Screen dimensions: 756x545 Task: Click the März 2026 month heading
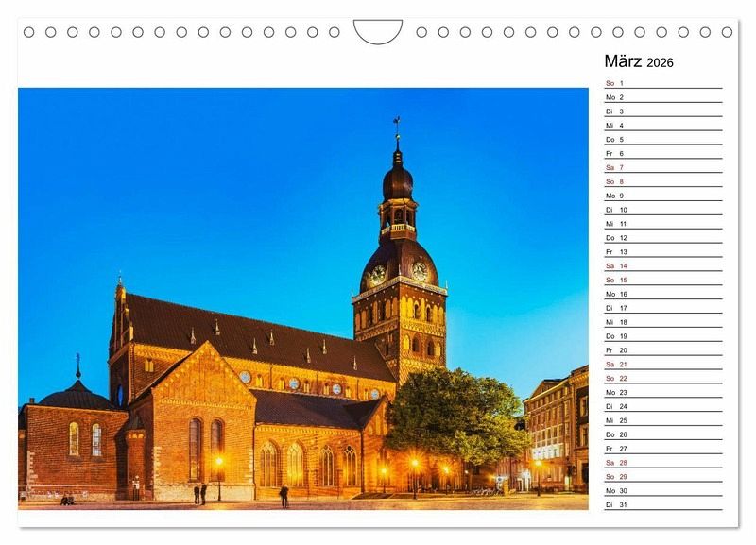(639, 61)
